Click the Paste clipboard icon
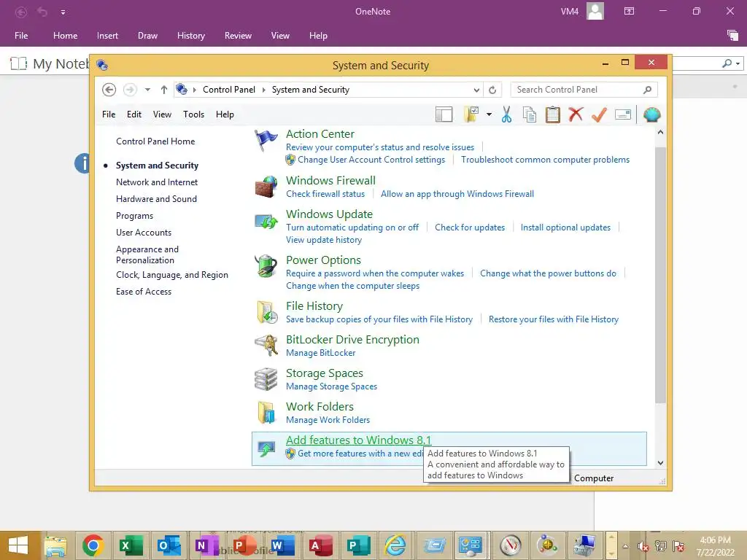Screen dimensions: 747x560 tap(553, 114)
